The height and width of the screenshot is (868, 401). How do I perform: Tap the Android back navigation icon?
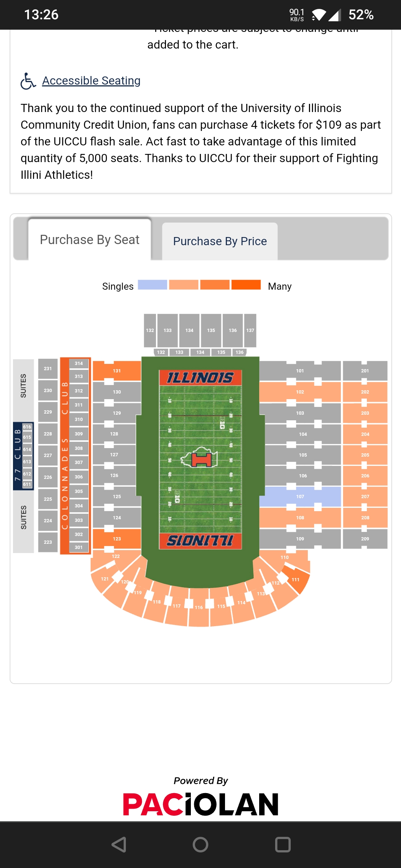click(119, 845)
